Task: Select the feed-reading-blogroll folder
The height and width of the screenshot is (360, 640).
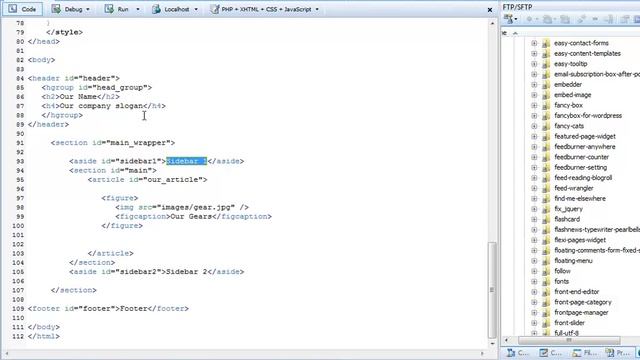Action: click(x=583, y=178)
